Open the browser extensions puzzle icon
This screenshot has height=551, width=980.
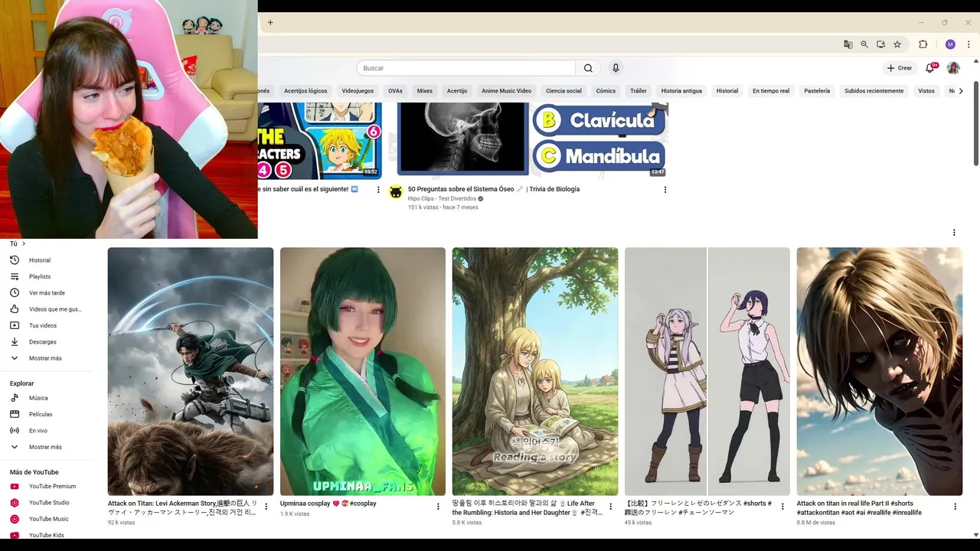click(923, 44)
